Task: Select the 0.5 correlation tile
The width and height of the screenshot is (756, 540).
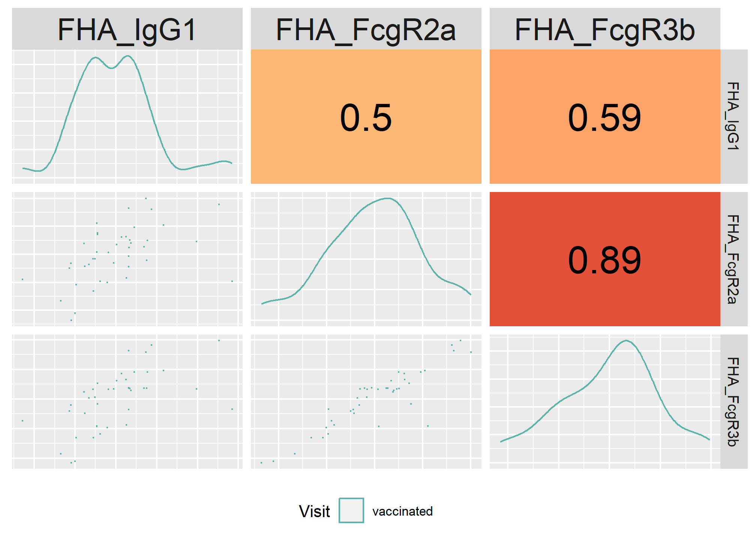Action: 366,117
